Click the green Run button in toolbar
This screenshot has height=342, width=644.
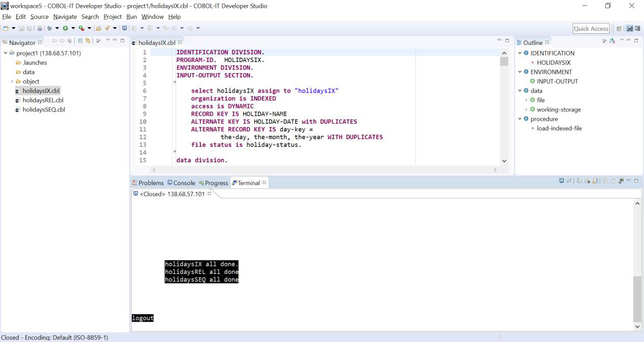tap(65, 28)
